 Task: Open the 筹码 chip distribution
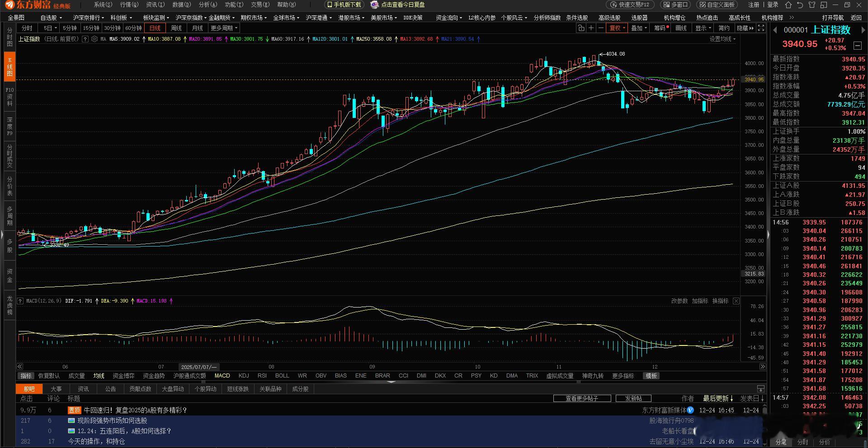(x=661, y=28)
